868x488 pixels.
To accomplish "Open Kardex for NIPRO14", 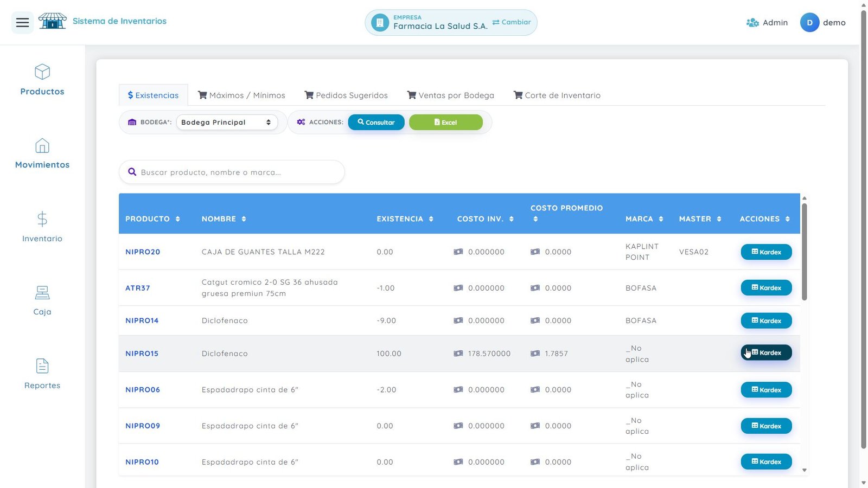I will [766, 320].
